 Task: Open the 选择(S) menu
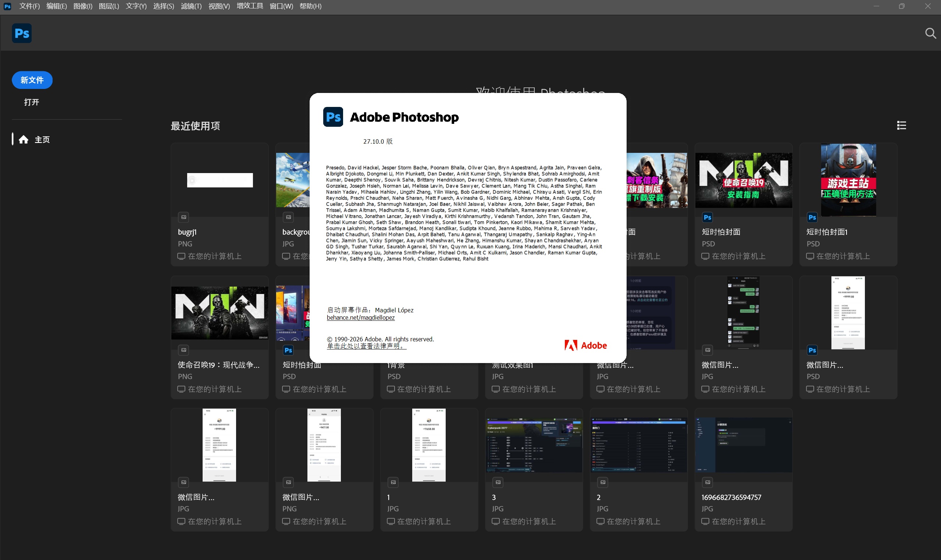tap(164, 6)
